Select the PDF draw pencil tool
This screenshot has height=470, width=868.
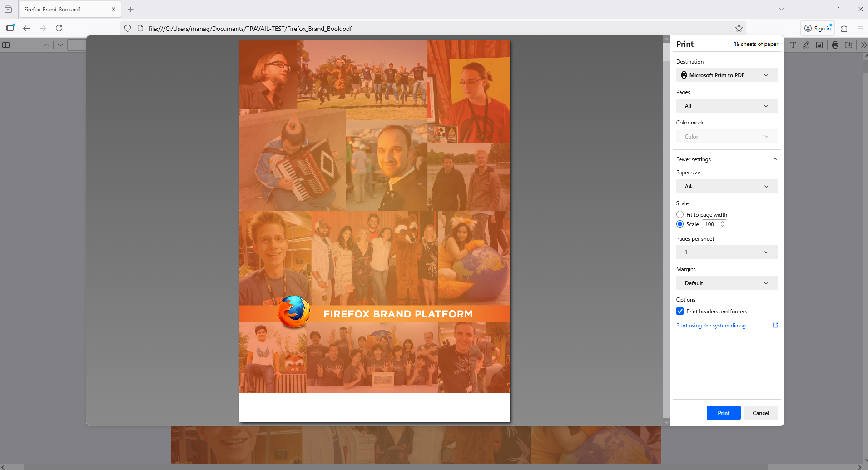point(806,45)
